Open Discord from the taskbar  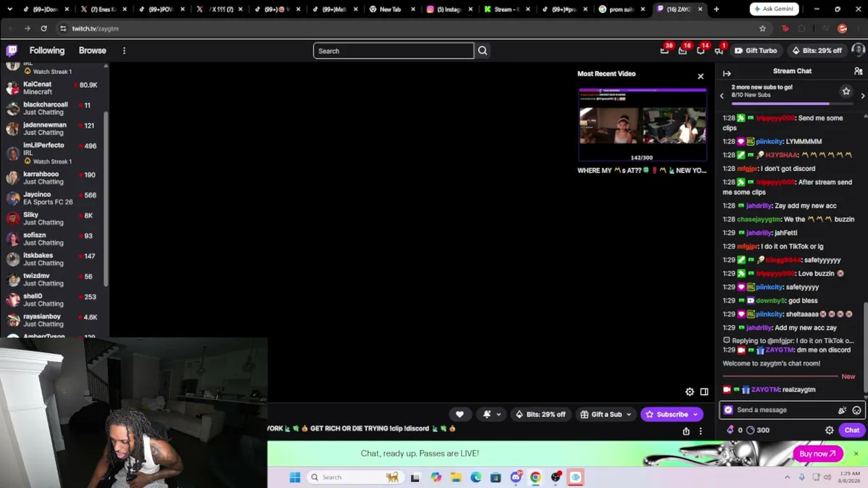516,477
